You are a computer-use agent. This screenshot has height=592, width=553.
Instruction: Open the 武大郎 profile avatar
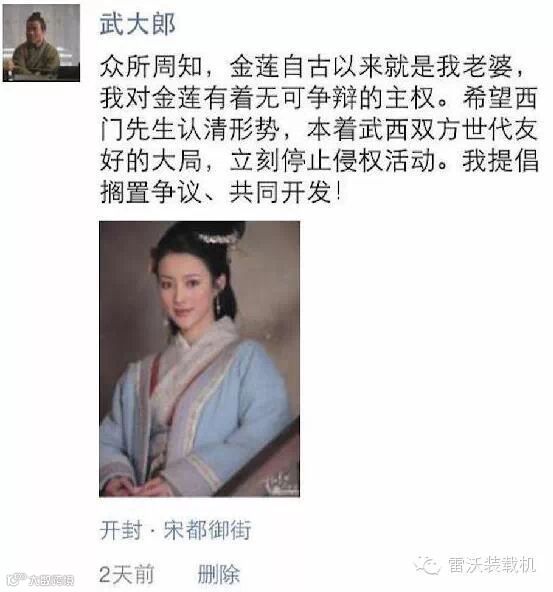(41, 43)
